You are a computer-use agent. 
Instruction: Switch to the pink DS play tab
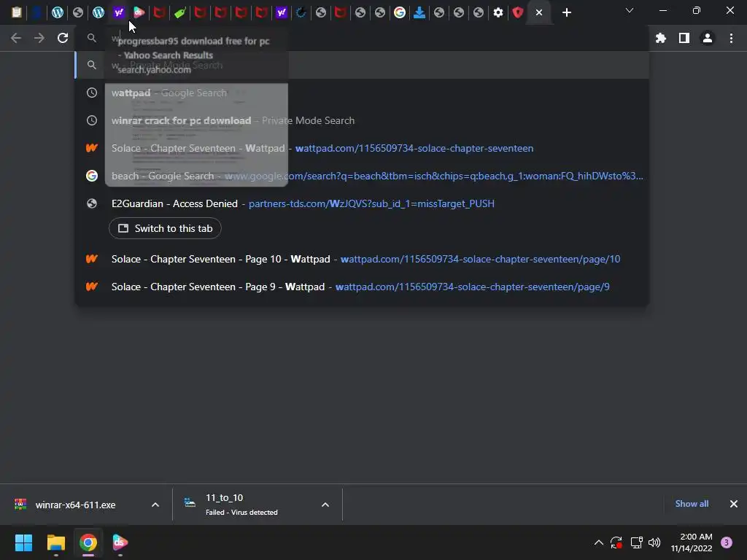pos(139,12)
